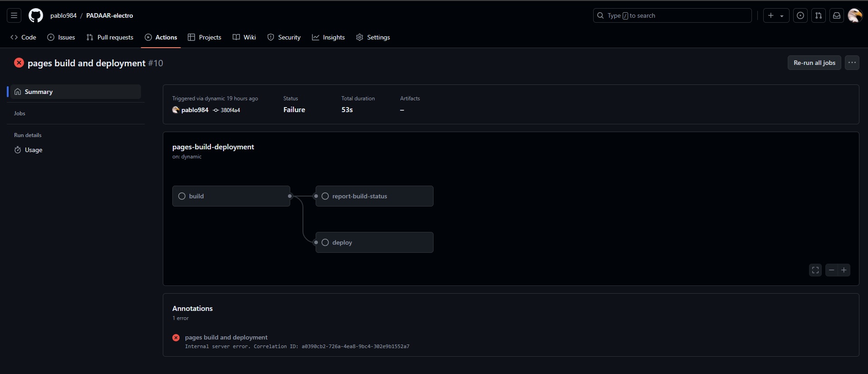Open the deploy job node
Screen dimensions: 868x374
coord(375,242)
